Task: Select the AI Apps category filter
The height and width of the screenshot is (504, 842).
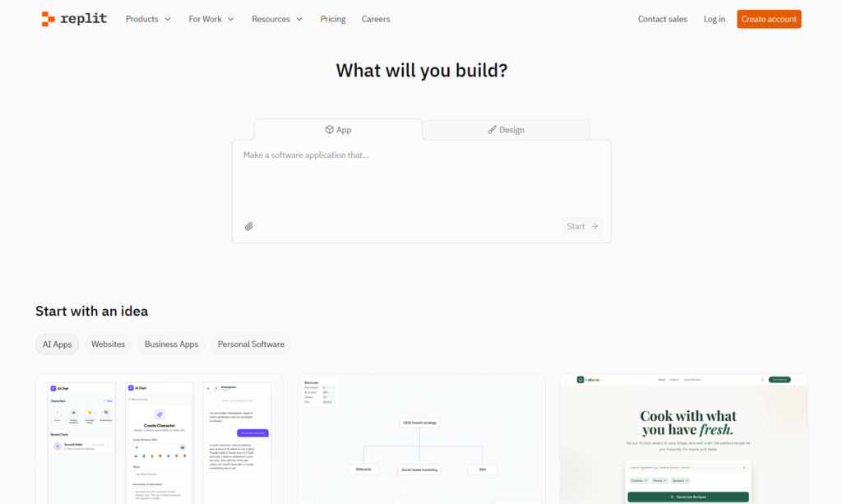Action: (x=58, y=344)
